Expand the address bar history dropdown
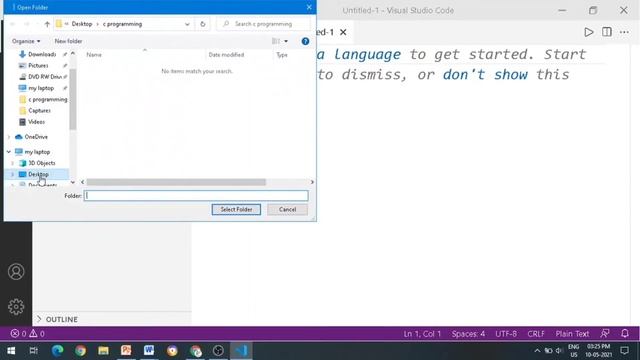The width and height of the screenshot is (640, 360). [x=187, y=24]
